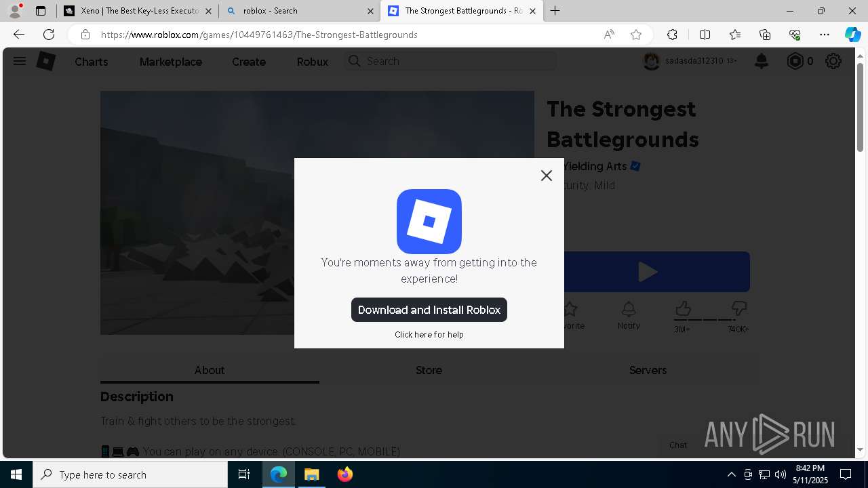Open the Charts page
868x488 pixels.
pos(92,62)
